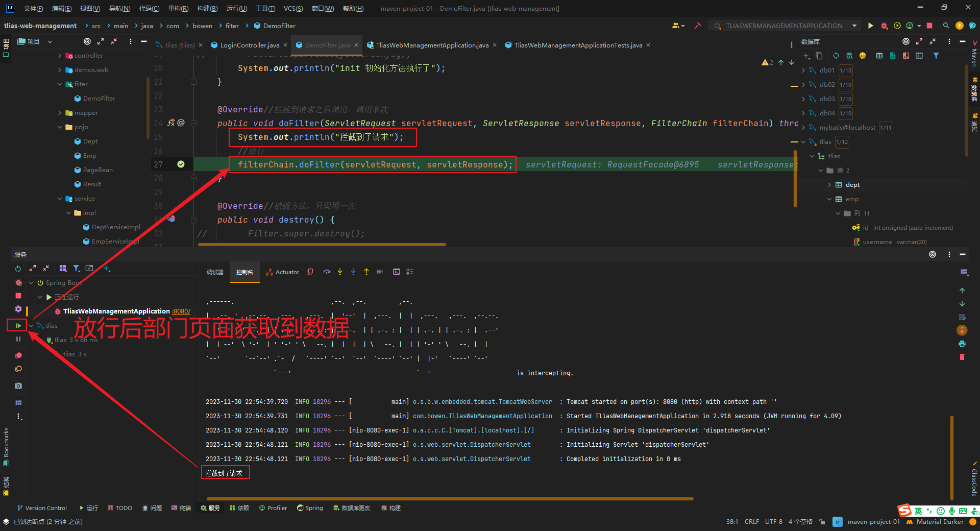Open Maven side tool window
The width and height of the screenshot is (980, 531).
(x=974, y=54)
